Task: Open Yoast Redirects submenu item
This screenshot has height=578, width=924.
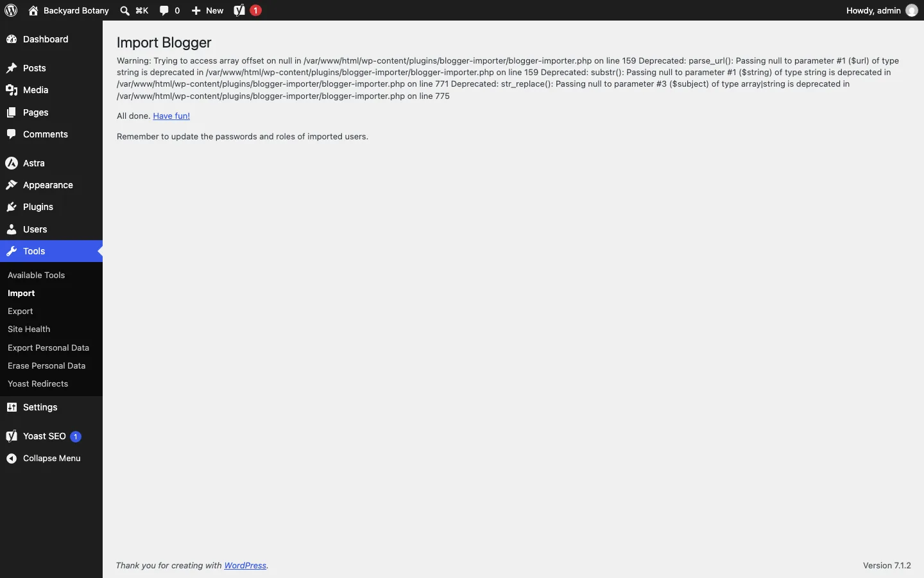Action: [38, 384]
